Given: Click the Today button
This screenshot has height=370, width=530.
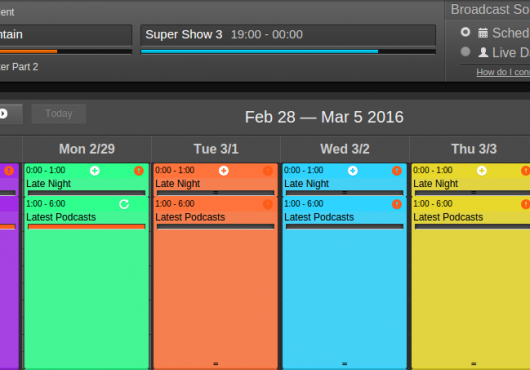Looking at the screenshot, I should [59, 114].
